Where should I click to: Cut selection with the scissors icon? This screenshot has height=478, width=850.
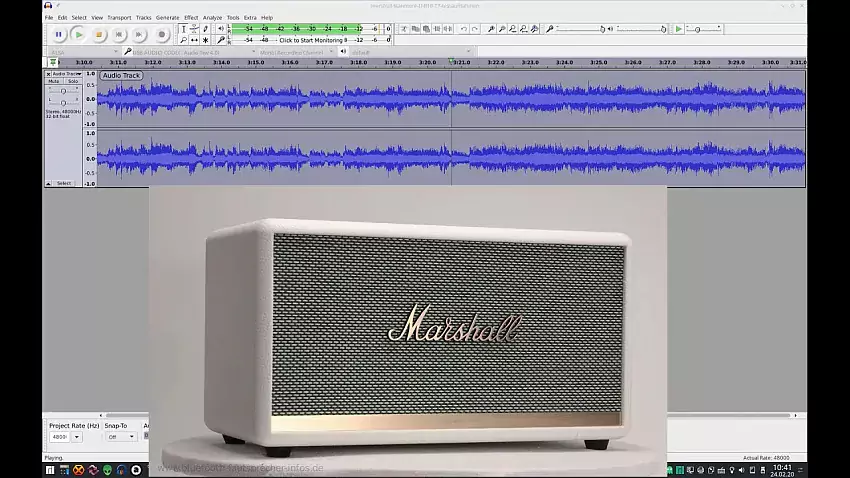click(404, 29)
